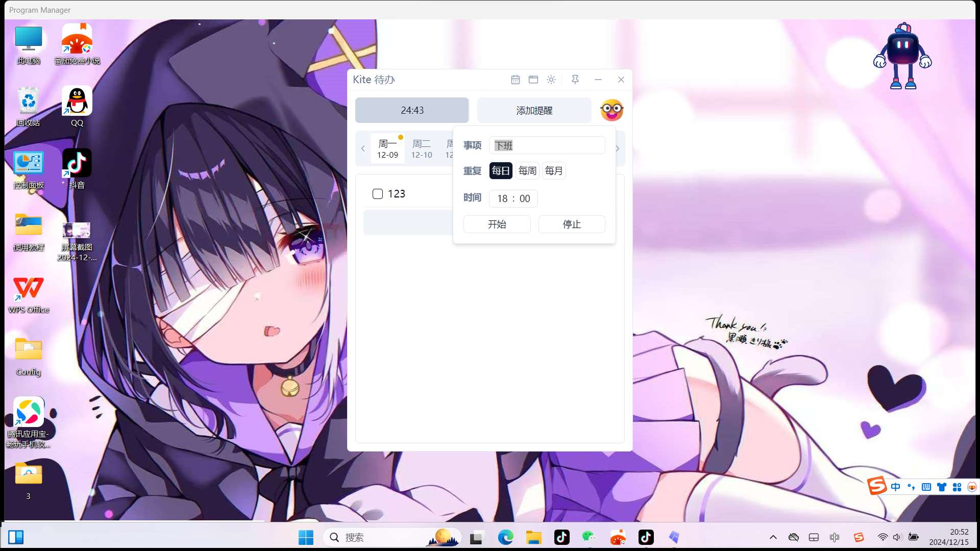Click the 18 : 00 time field
Image resolution: width=980 pixels, height=551 pixels.
click(513, 198)
